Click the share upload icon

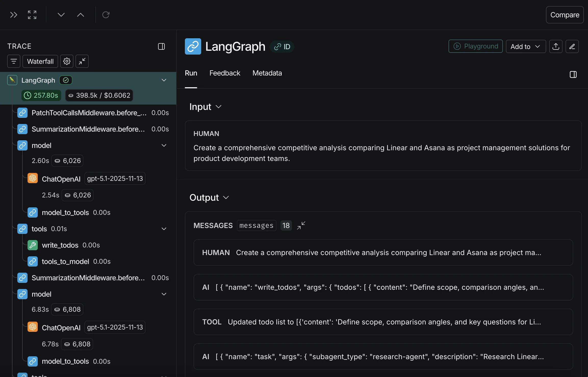556,46
